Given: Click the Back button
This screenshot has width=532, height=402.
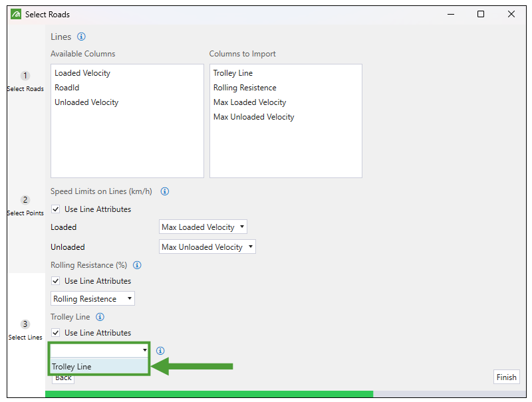Looking at the screenshot, I should pos(63,379).
